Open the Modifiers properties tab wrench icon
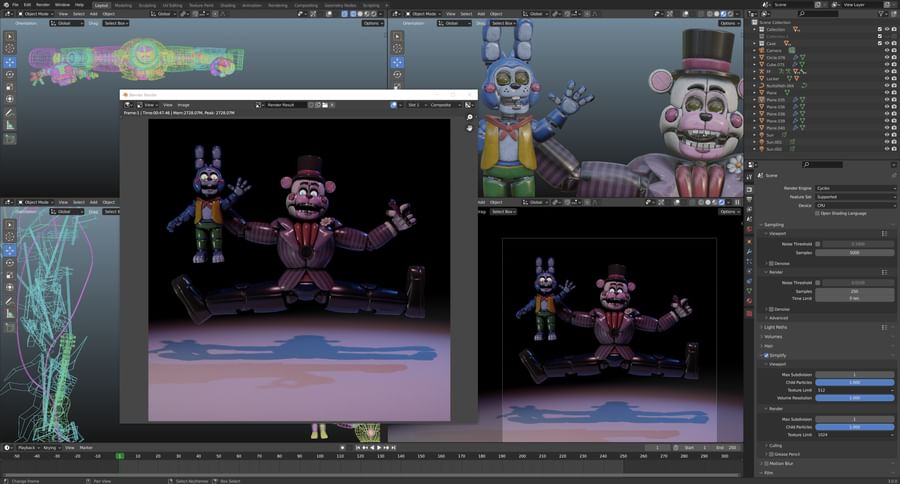The image size is (900, 484). [x=749, y=251]
